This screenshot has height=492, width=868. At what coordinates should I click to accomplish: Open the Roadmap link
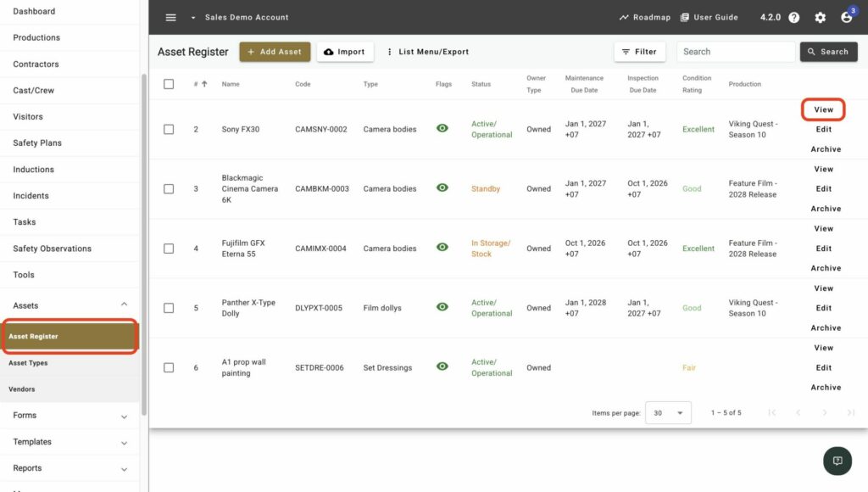644,17
